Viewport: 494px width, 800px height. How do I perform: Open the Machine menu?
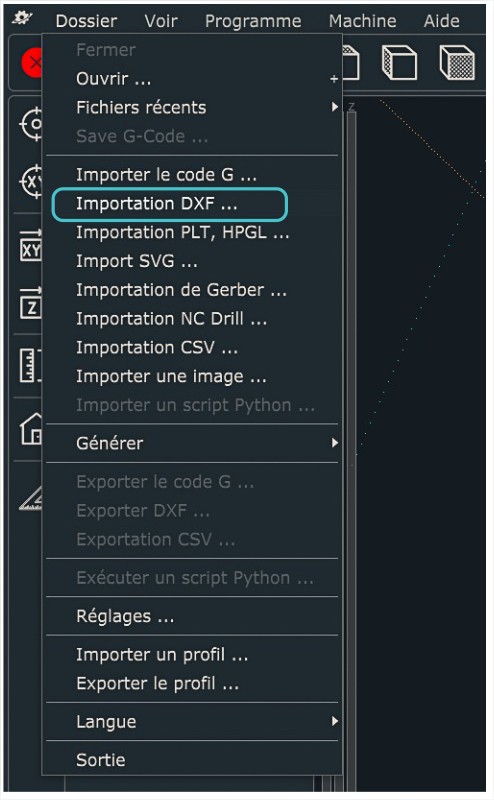(362, 21)
